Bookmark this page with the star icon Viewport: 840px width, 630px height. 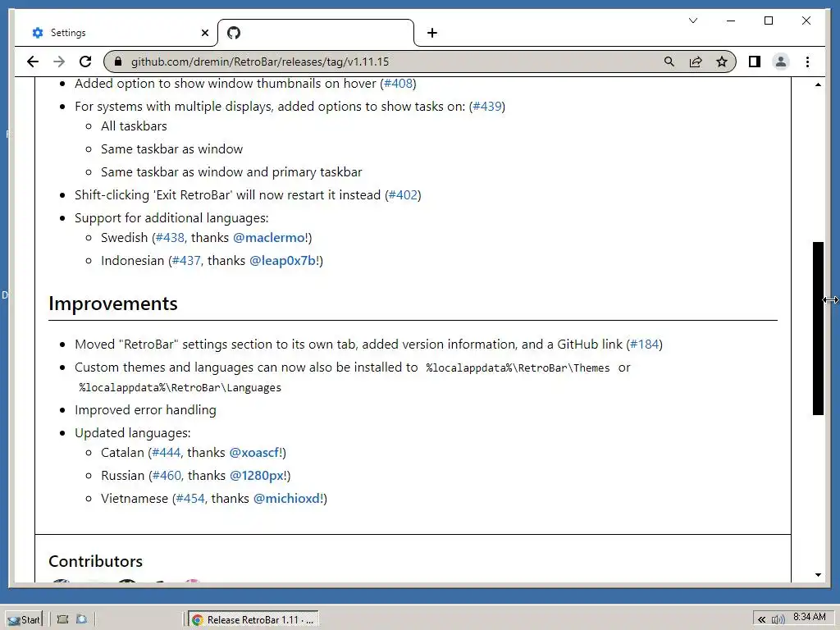click(722, 62)
